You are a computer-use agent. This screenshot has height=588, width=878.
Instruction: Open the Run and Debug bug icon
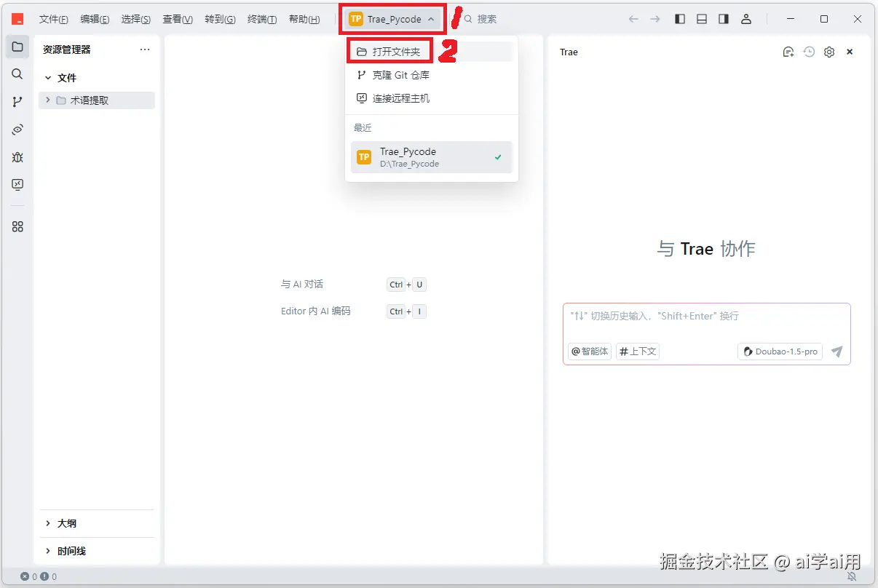point(17,157)
